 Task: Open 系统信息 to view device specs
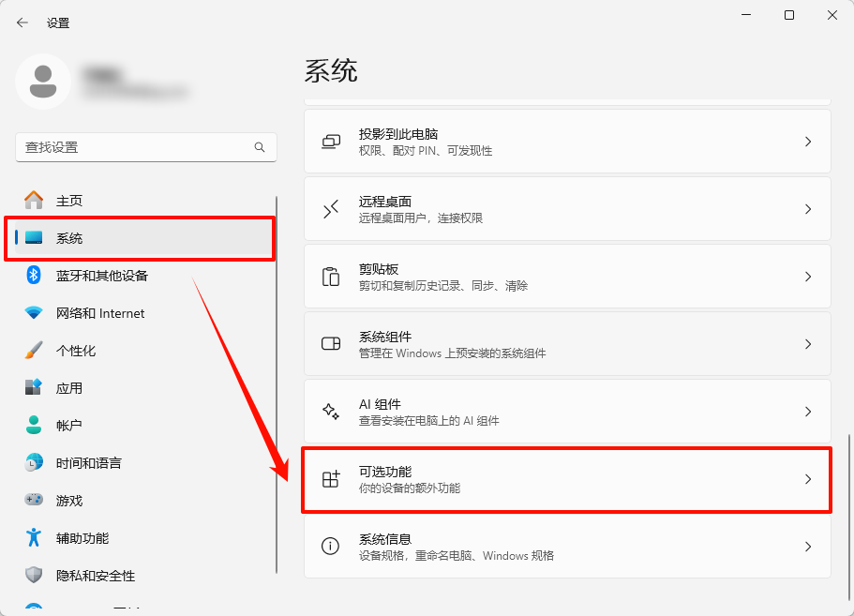(x=565, y=547)
